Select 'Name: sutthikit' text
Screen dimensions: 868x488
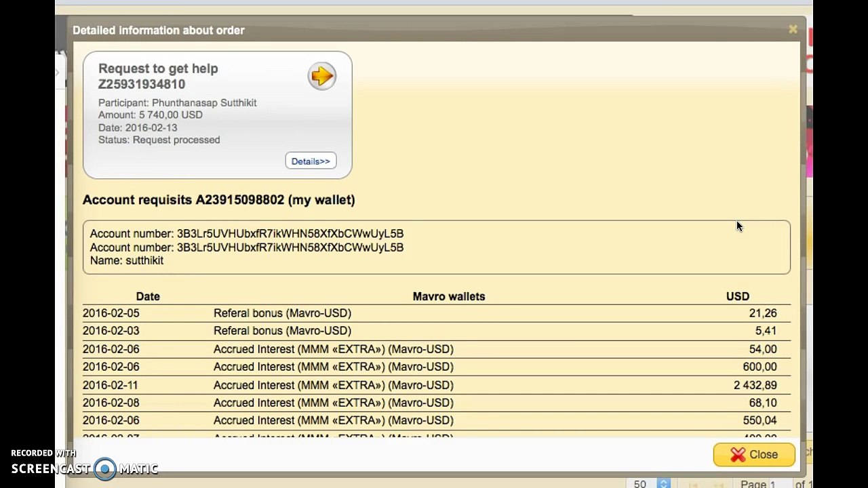127,260
